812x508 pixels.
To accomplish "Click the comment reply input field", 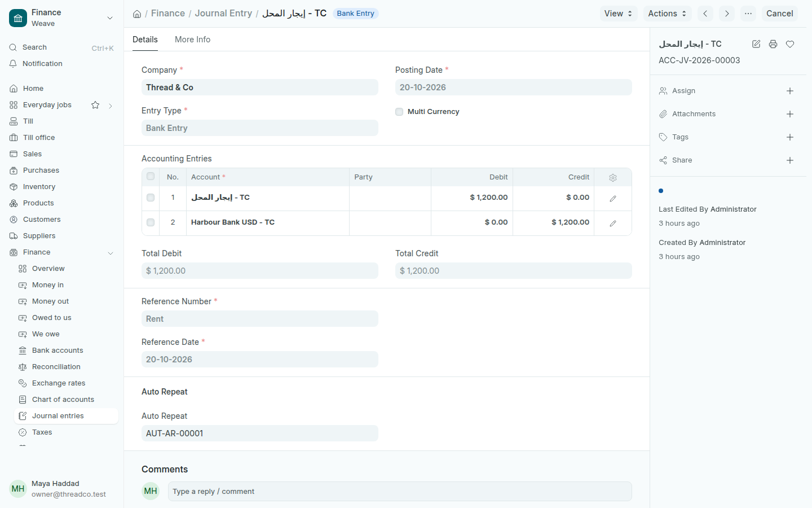I will 400,492.
